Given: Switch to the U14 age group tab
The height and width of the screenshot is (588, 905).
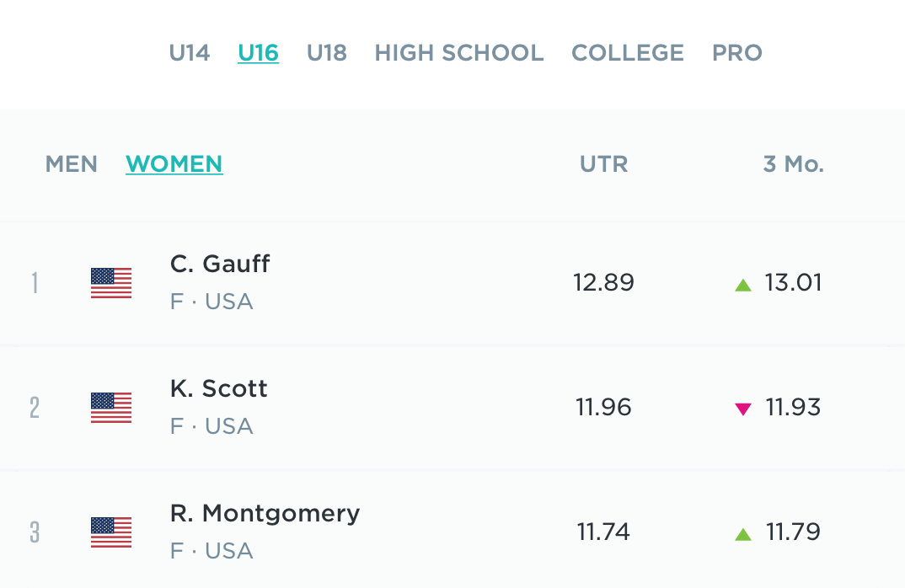Looking at the screenshot, I should (190, 53).
